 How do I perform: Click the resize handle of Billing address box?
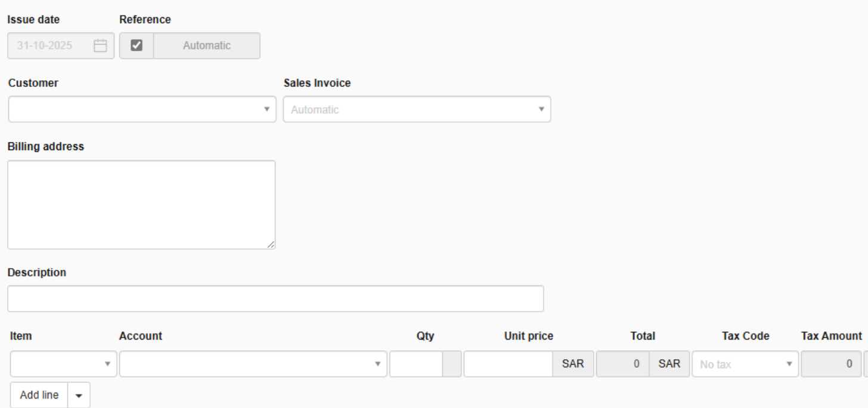pos(271,245)
